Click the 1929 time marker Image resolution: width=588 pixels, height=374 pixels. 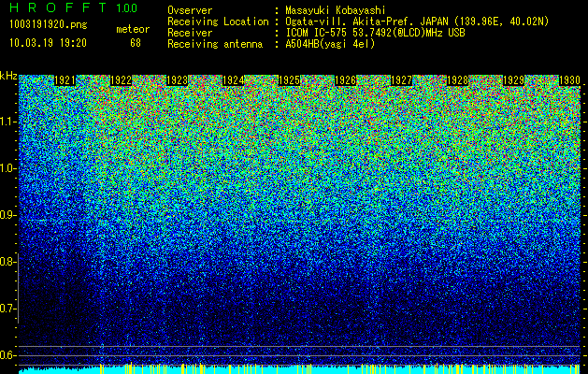(513, 80)
